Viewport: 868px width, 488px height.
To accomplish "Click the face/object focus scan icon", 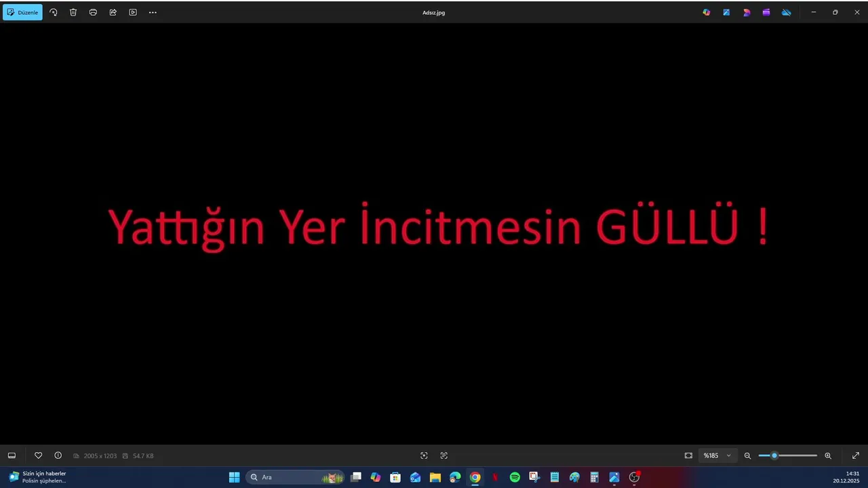I will click(424, 455).
